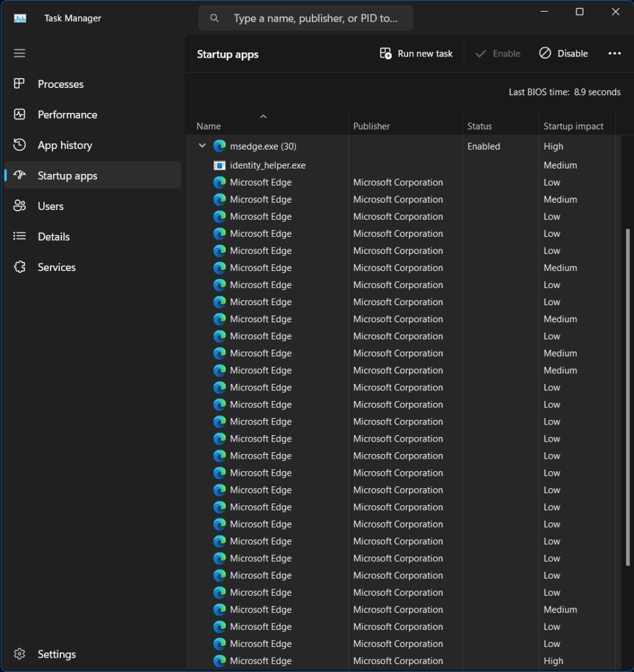Click the Services puzzle icon

(x=20, y=267)
